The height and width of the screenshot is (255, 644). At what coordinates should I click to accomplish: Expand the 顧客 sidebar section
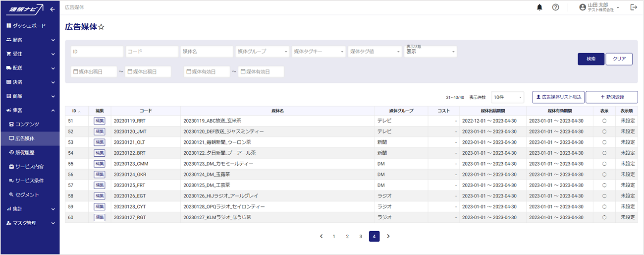[30, 40]
